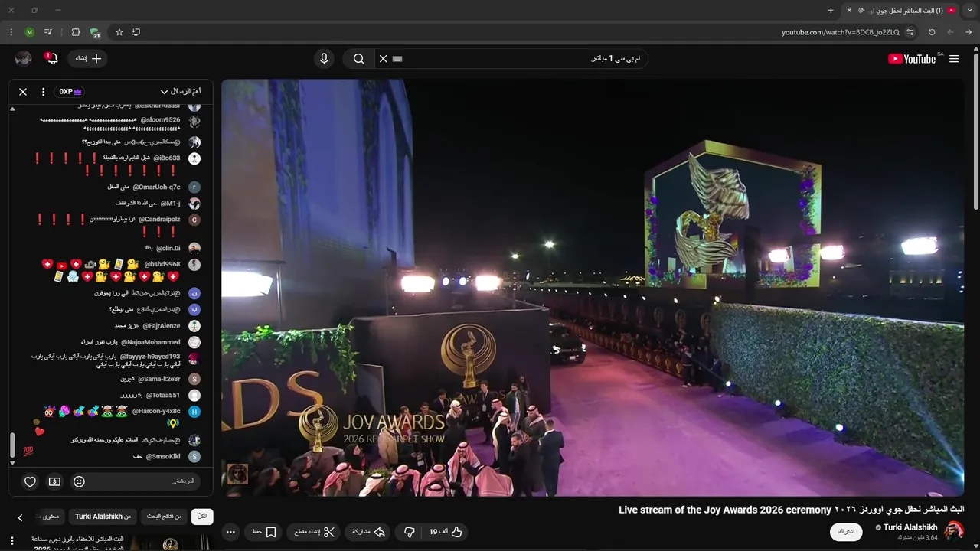Screen dimensions: 980x551
Task: Bookmark this page with the star
Action: coord(119,32)
